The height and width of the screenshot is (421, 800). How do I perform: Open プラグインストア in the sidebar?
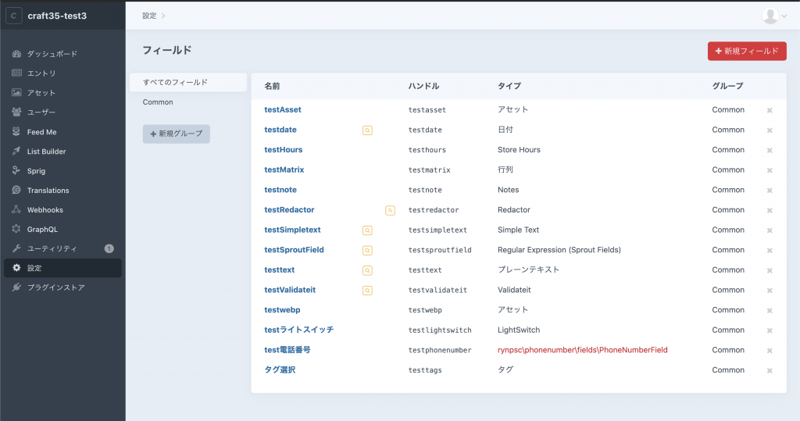click(x=56, y=288)
